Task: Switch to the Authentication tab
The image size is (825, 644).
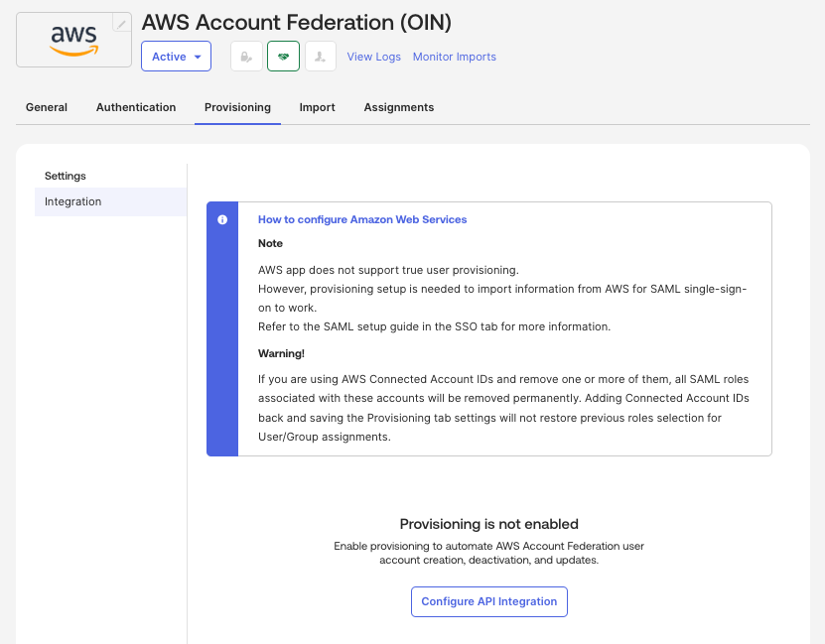Action: tap(136, 107)
